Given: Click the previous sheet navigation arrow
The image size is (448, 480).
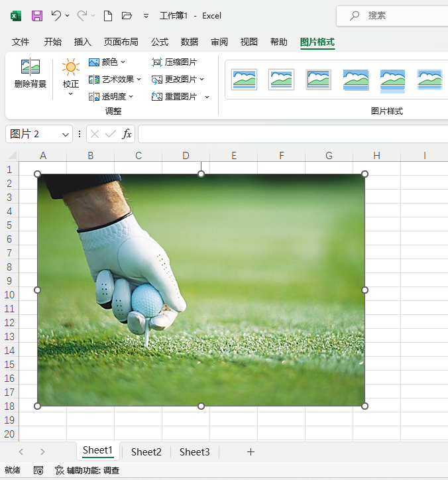Looking at the screenshot, I should point(21,452).
